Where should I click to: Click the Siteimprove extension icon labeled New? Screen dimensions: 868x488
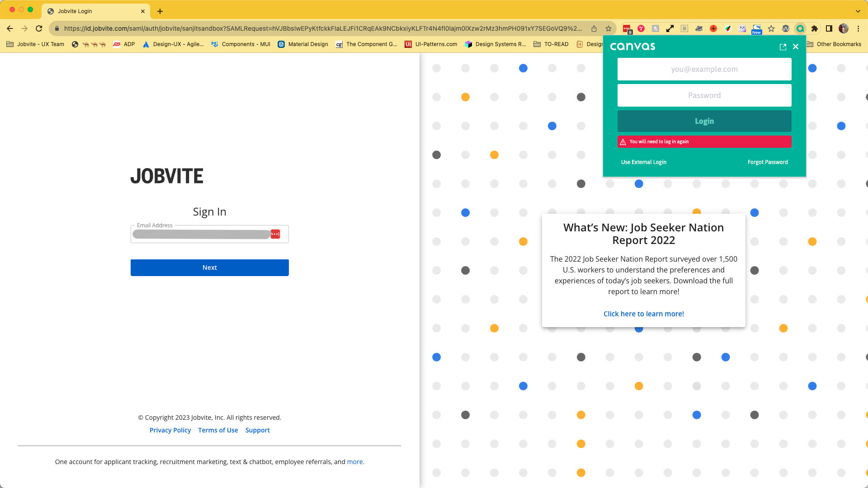tap(757, 28)
